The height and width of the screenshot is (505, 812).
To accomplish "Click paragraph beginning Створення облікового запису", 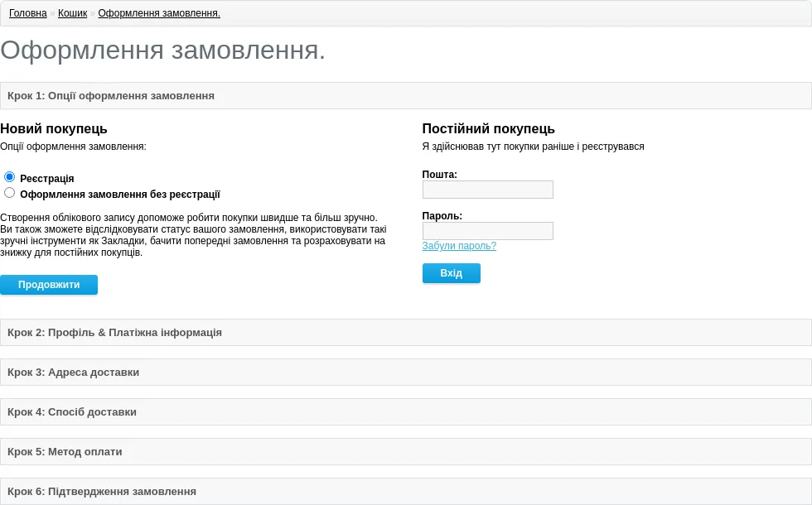I will point(193,235).
